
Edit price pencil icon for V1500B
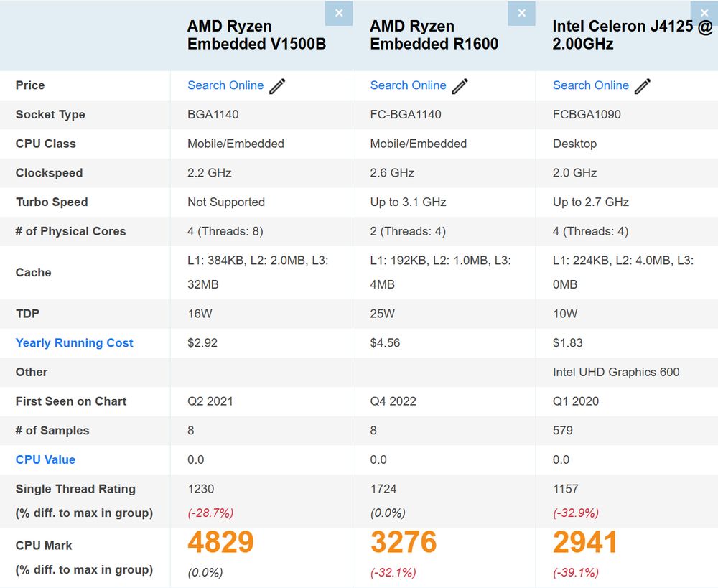(x=277, y=86)
